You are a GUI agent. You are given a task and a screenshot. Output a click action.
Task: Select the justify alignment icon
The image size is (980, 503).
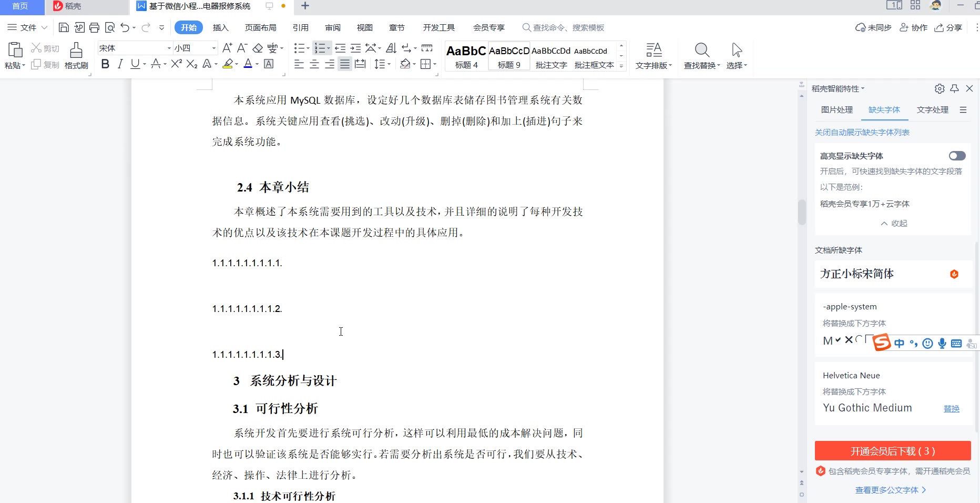[344, 64]
